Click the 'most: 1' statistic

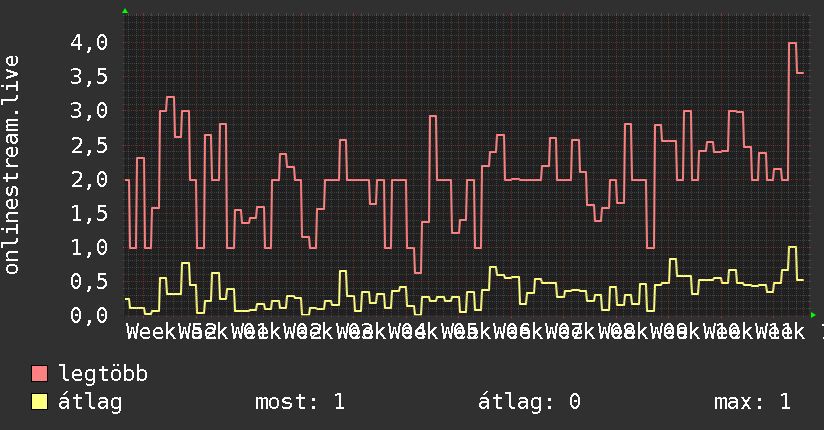(x=300, y=402)
